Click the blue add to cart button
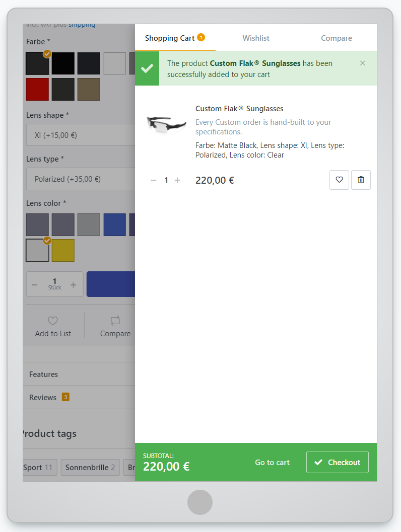401x532 pixels. click(x=111, y=284)
